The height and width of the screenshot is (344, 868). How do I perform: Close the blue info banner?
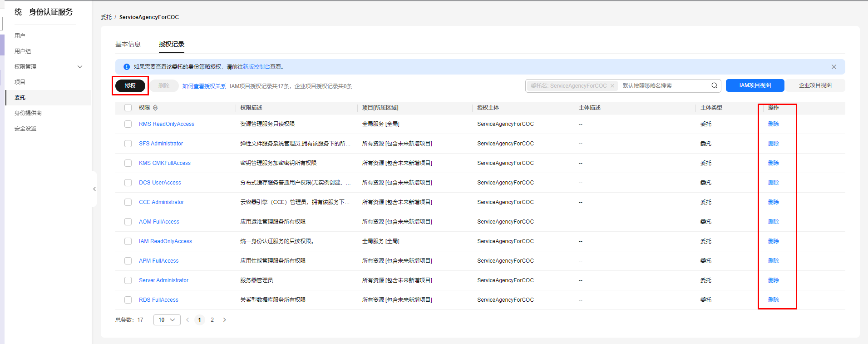tap(833, 67)
